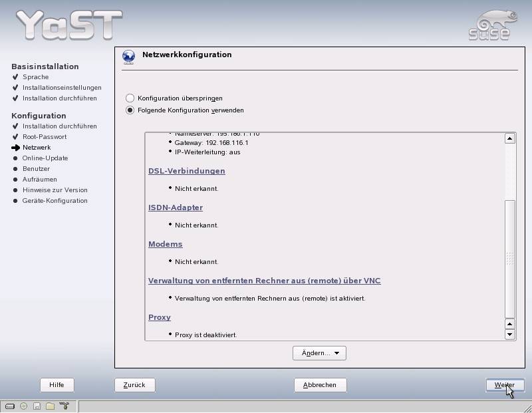The image size is (532, 413).
Task: Click Geräte-Konfiguration step in sidebar
Action: tap(55, 201)
